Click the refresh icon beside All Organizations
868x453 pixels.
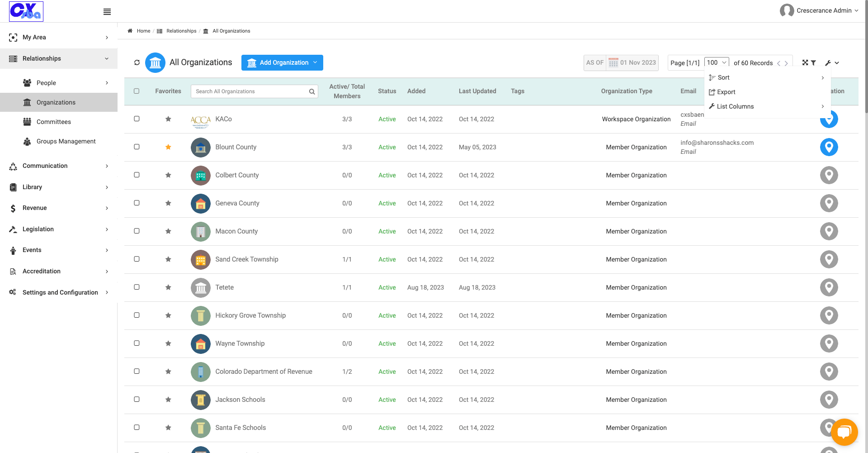point(137,62)
